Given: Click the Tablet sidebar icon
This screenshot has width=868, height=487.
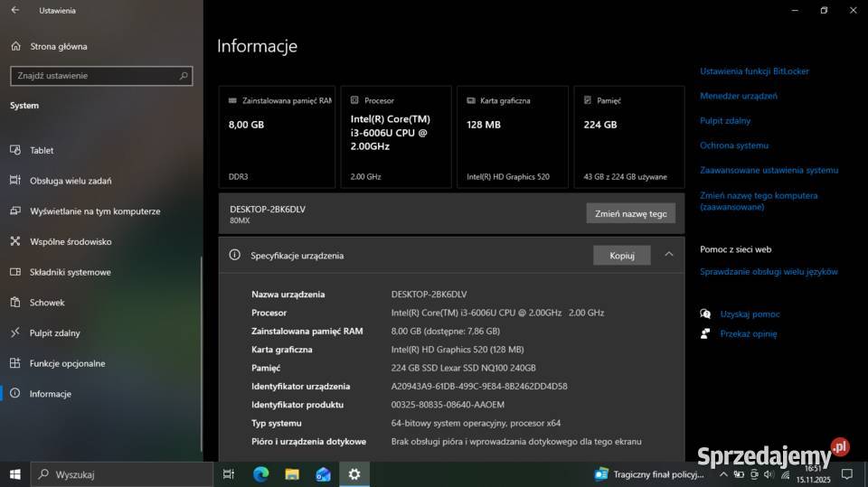Looking at the screenshot, I should click(15, 150).
